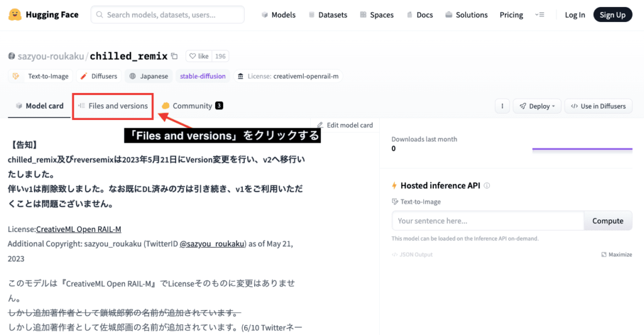This screenshot has height=335, width=644.
Task: Click the Solutions icon in the navbar
Action: pyautogui.click(x=448, y=15)
